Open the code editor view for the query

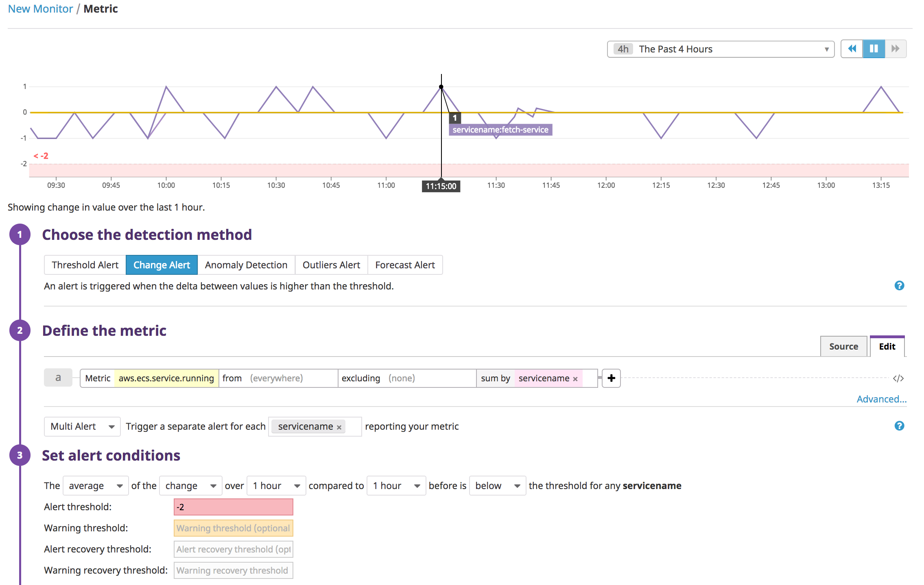pos(898,378)
